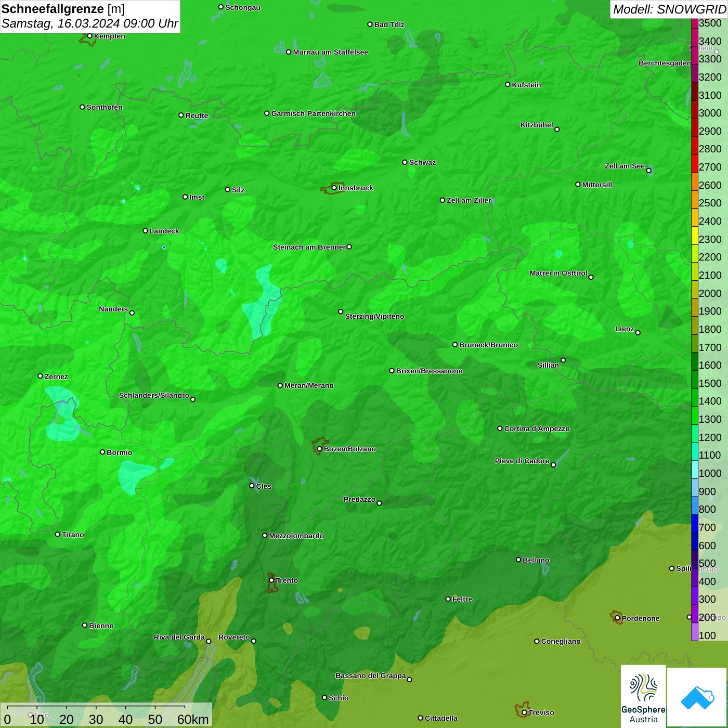
Task: Click the Schlanders/Silandro label
Action: pos(154,395)
